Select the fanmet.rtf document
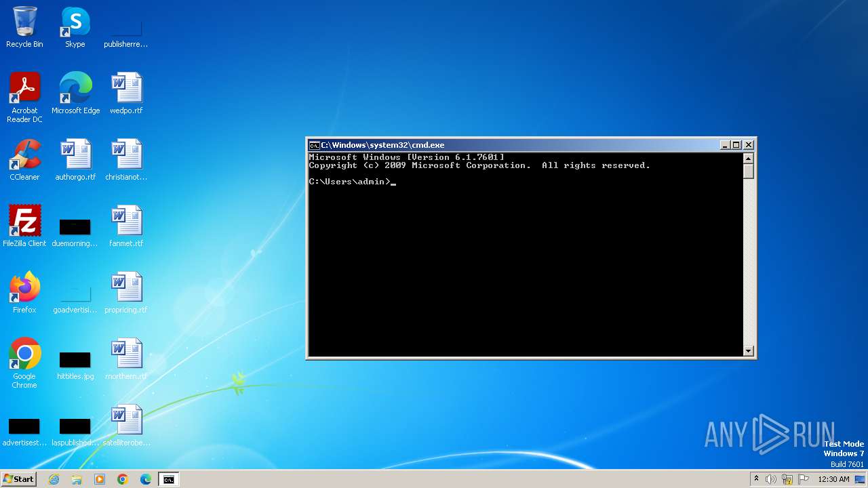The height and width of the screenshot is (488, 868). (126, 226)
